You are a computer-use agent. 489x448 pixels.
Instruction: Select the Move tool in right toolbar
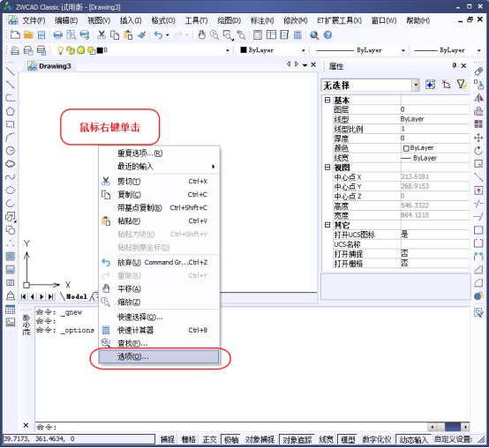478,138
